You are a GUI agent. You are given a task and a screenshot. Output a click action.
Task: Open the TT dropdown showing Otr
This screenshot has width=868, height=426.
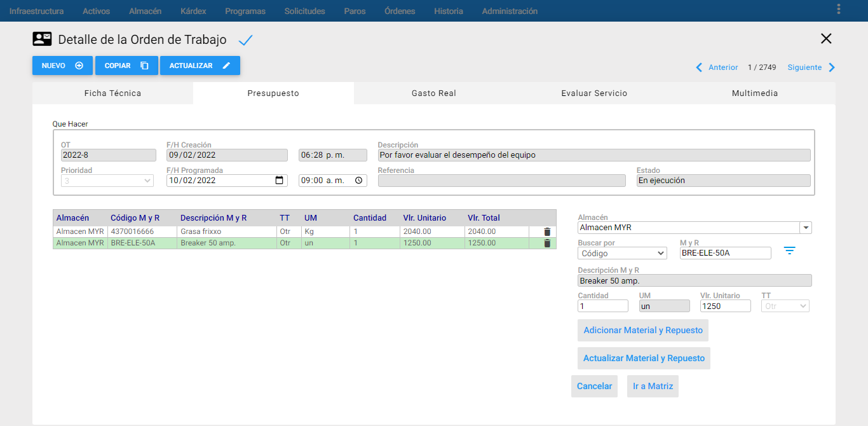[x=785, y=306]
